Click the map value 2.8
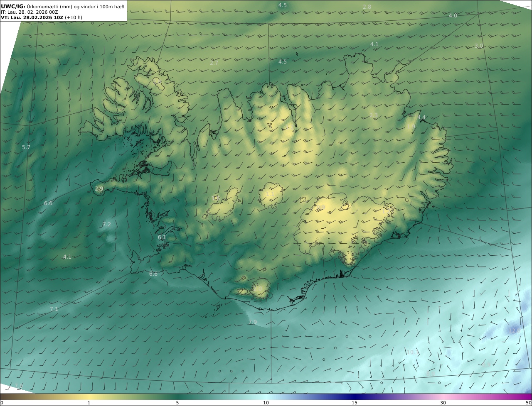532x406 pixels. [367, 7]
